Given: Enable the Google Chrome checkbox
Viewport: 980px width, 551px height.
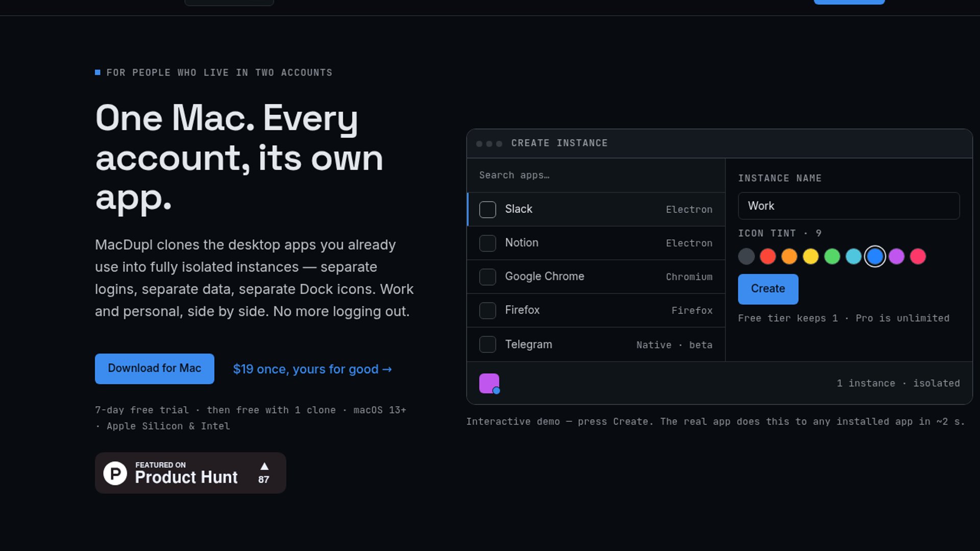Looking at the screenshot, I should point(487,277).
